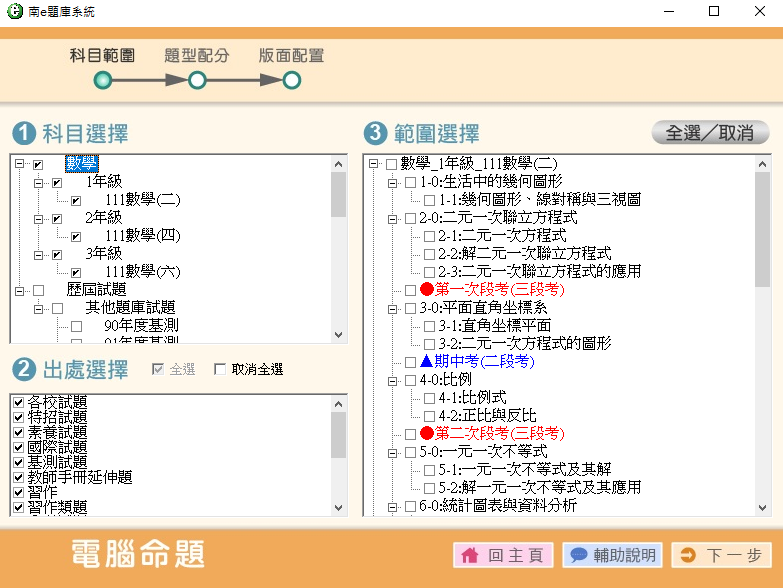Click the red circle icon beside 第一次段考
783x588 pixels.
(x=427, y=290)
